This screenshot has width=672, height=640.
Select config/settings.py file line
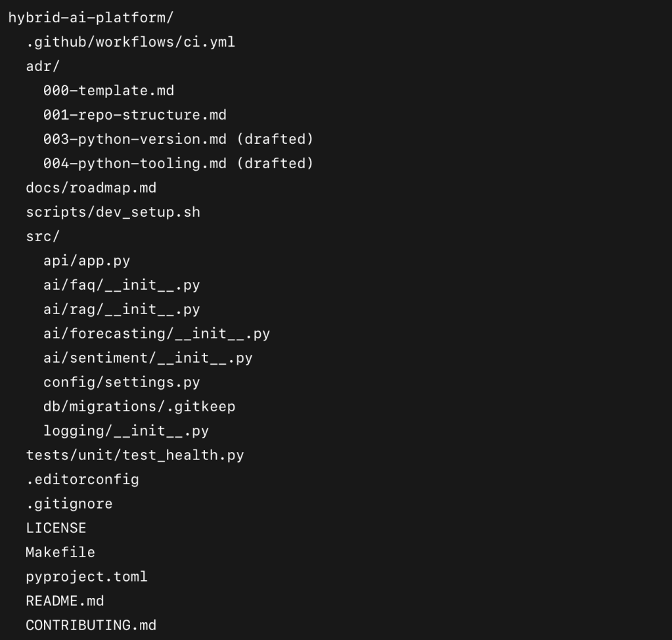[122, 382]
